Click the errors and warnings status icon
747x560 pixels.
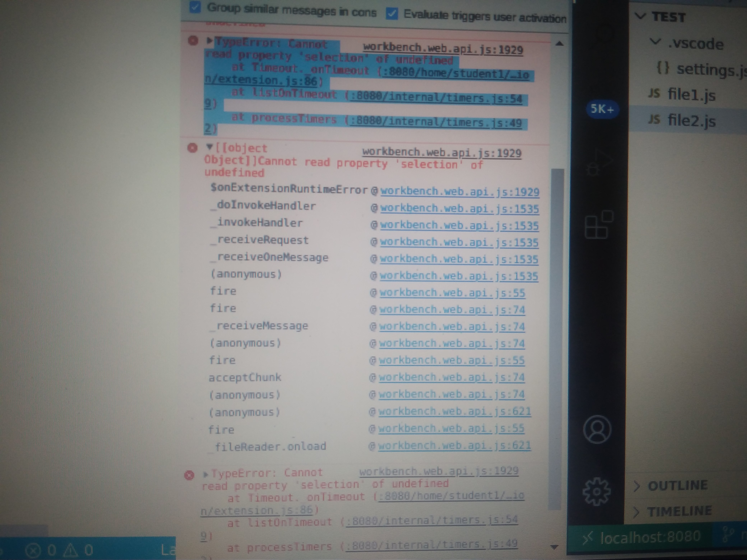[x=59, y=550]
